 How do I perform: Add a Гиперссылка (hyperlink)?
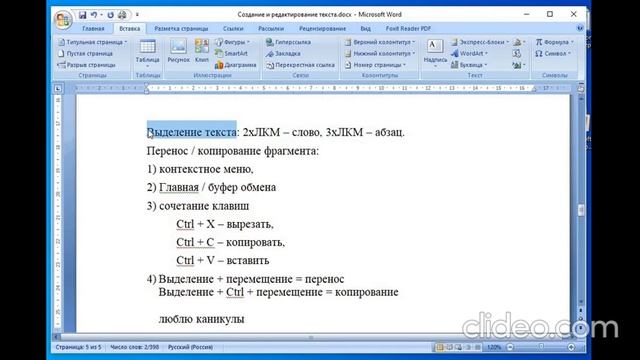pos(288,42)
